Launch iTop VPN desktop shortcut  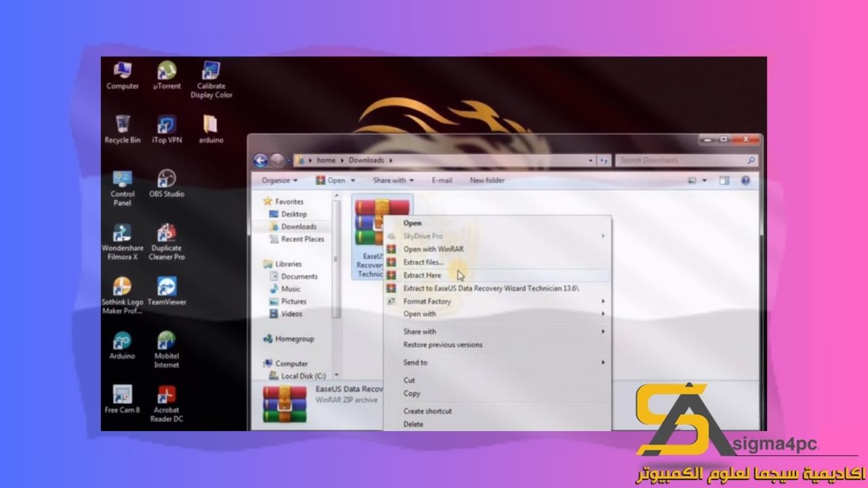(x=166, y=129)
